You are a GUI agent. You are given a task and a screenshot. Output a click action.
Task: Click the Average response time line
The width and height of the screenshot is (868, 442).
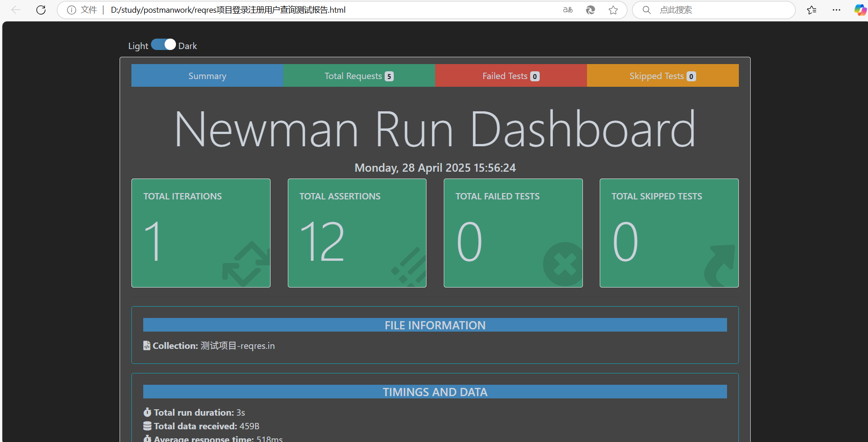point(213,438)
